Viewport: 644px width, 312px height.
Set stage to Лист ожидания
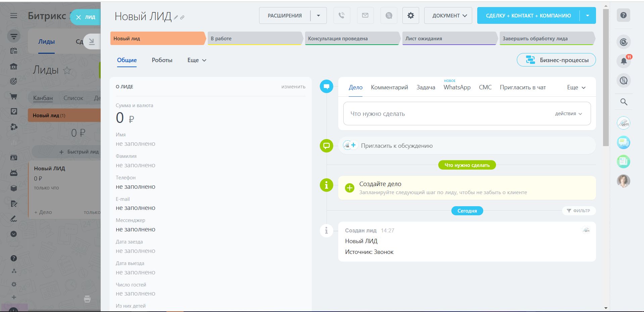449,38
